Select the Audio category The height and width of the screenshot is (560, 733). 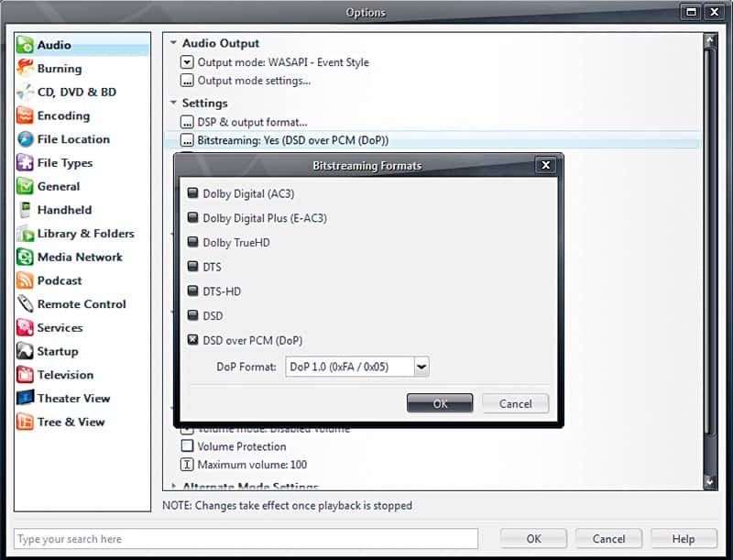[x=82, y=45]
